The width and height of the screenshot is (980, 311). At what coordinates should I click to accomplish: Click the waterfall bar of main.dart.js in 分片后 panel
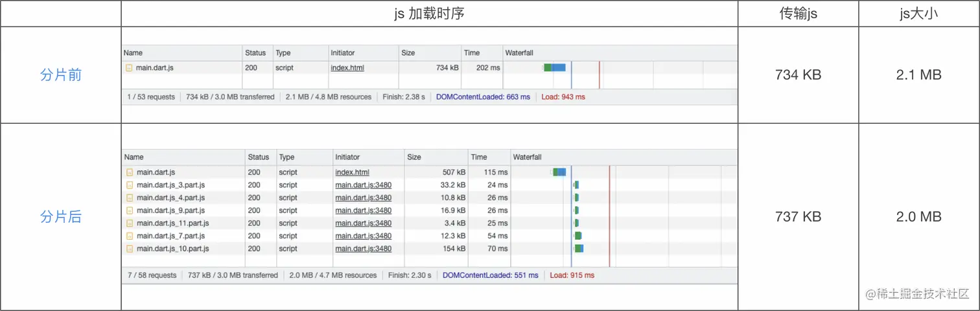559,172
